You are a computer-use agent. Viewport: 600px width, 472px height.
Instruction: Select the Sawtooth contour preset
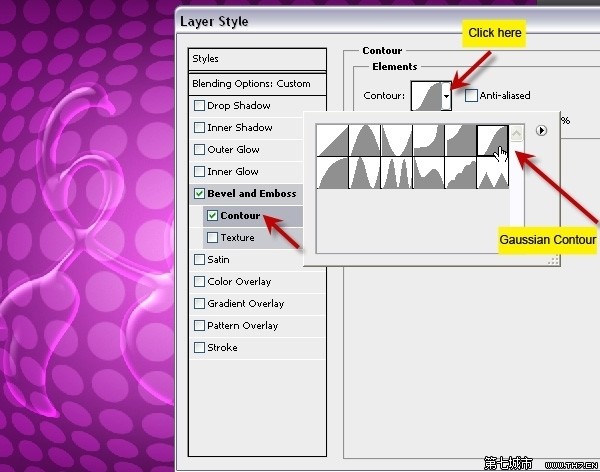[x=493, y=173]
